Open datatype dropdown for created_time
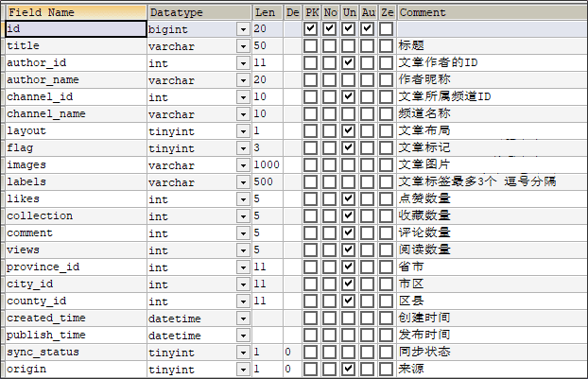The height and width of the screenshot is (379, 588). point(243,319)
